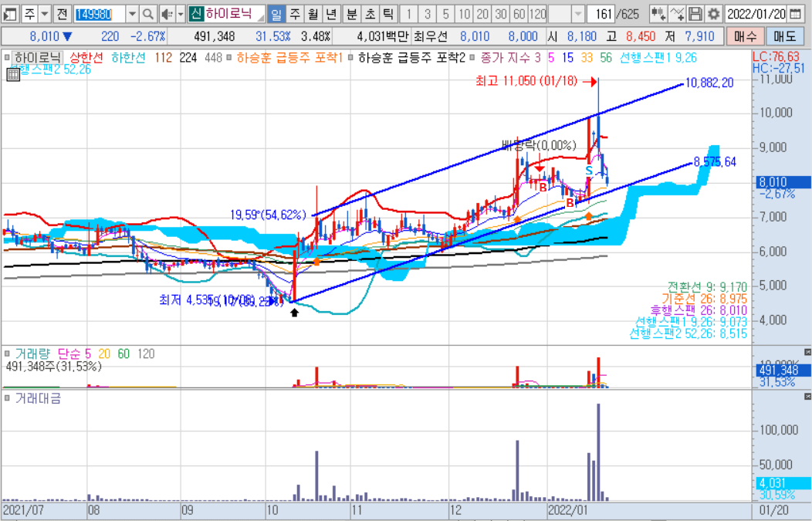The image size is (812, 521).
Task: Click the 신 badge next to 하이로닉
Action: pos(196,14)
